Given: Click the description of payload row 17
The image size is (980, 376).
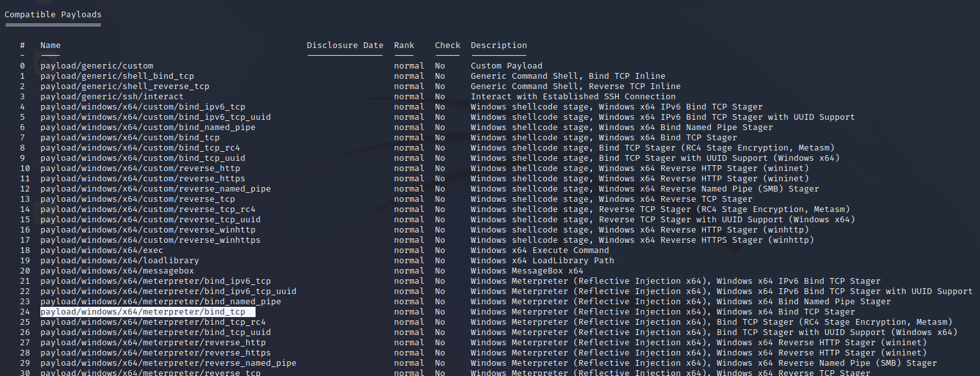Looking at the screenshot, I should (642, 240).
